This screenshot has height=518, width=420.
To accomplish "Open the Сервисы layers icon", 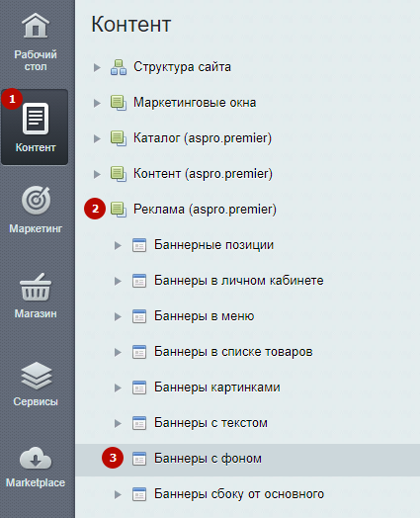I will [x=36, y=376].
